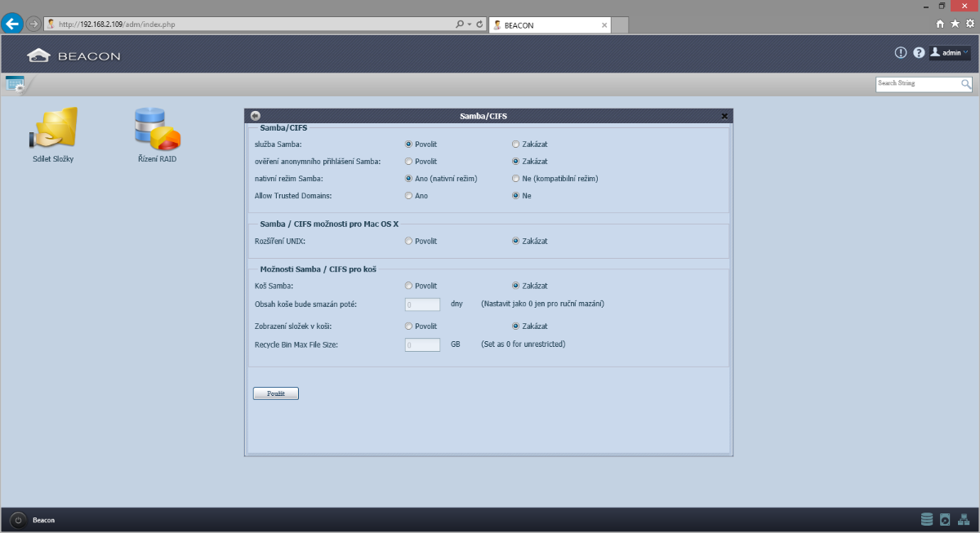Screen dimensions: 980x533
Task: Select Zakázat for služba Samba
Action: (x=515, y=144)
